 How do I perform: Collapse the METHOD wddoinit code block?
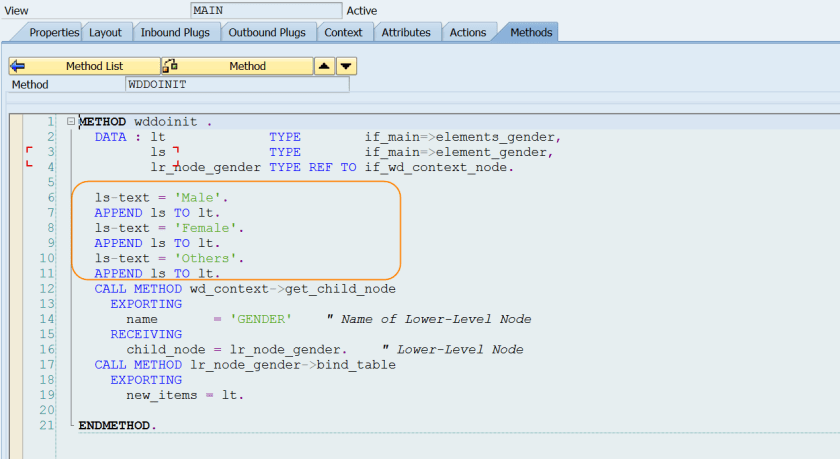coord(70,122)
